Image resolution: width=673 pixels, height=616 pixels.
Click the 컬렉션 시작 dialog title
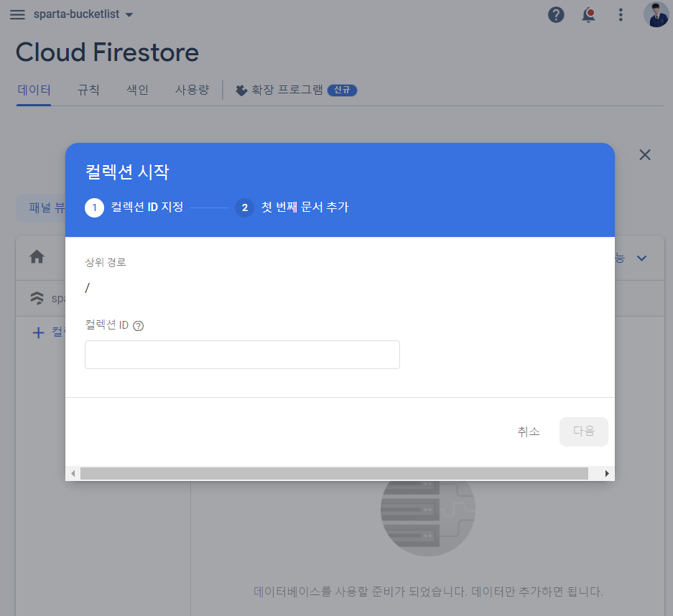[x=127, y=172]
